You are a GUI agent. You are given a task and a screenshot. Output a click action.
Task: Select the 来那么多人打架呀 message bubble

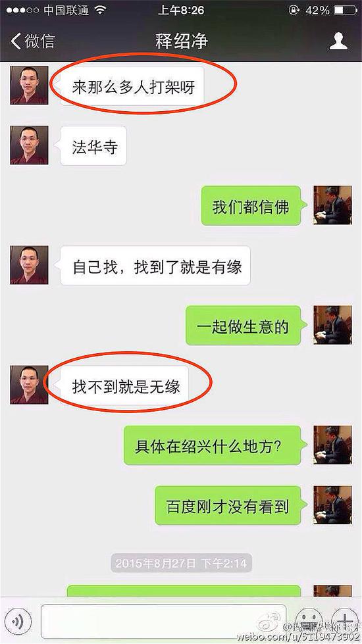132,86
